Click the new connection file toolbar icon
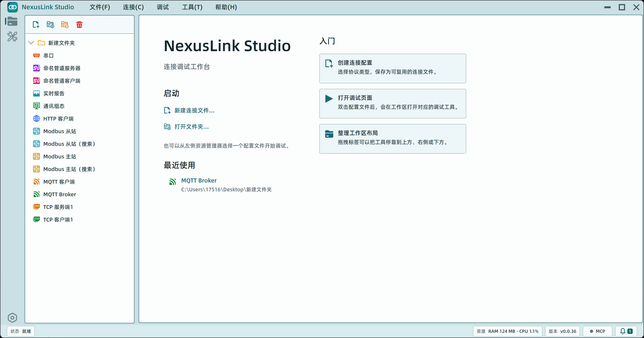This screenshot has width=644, height=338. tap(36, 25)
